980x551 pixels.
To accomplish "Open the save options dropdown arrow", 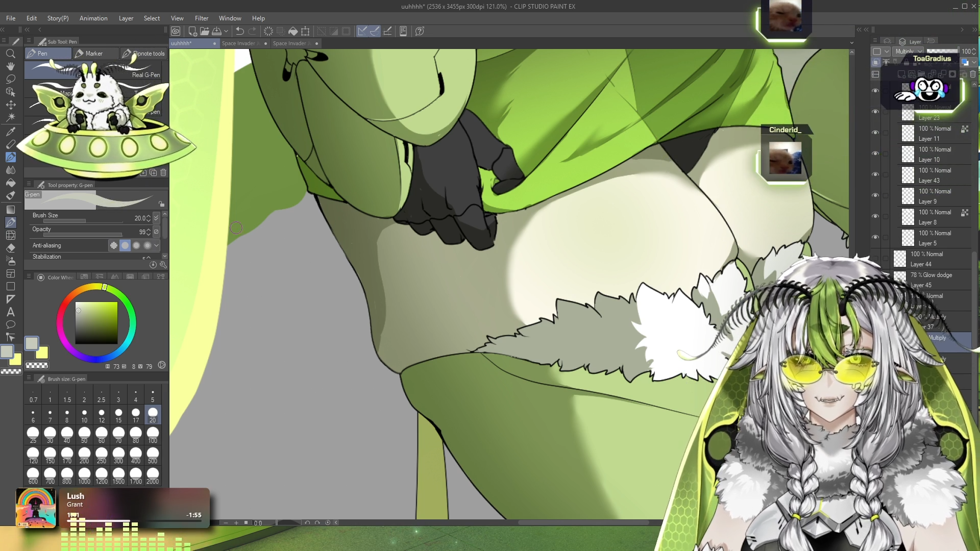I will [226, 31].
